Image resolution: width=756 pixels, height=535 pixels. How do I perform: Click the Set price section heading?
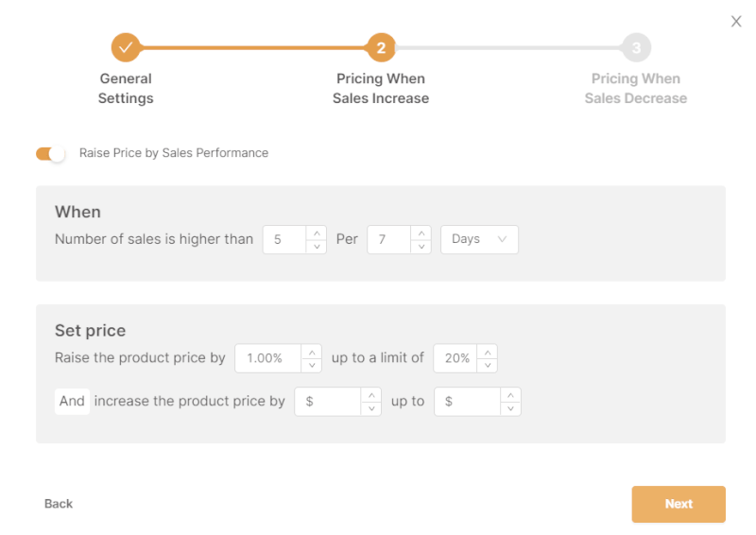click(x=90, y=331)
